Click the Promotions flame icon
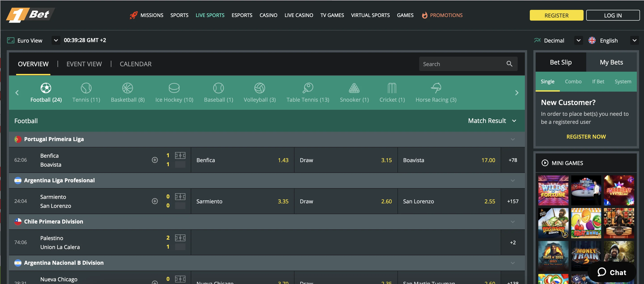 tap(425, 15)
